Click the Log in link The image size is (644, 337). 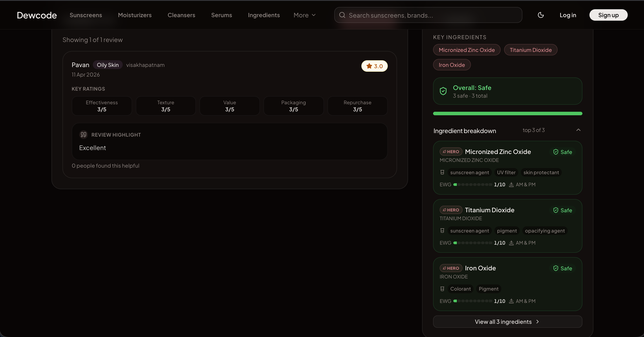click(567, 15)
